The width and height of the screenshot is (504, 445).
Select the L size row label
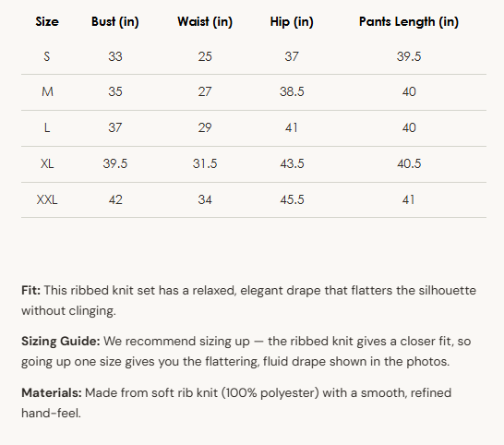(x=47, y=127)
